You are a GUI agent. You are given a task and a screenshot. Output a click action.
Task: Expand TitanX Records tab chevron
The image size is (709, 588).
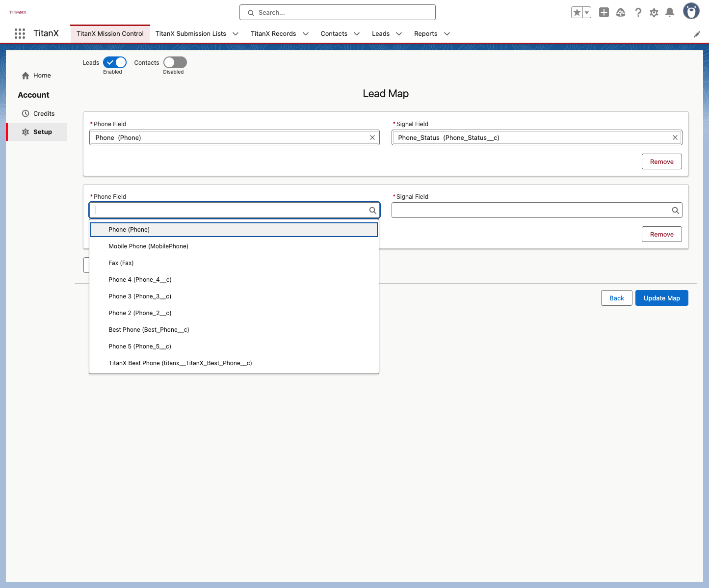(x=306, y=34)
